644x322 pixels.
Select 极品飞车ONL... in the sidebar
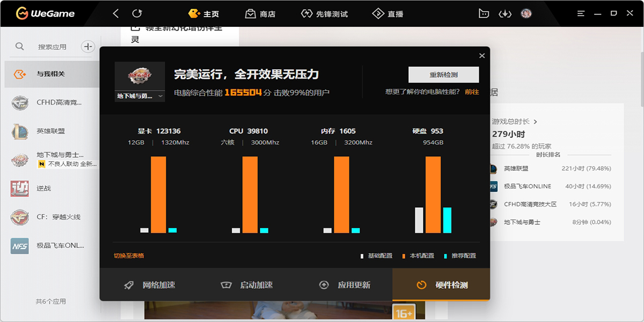(52, 246)
